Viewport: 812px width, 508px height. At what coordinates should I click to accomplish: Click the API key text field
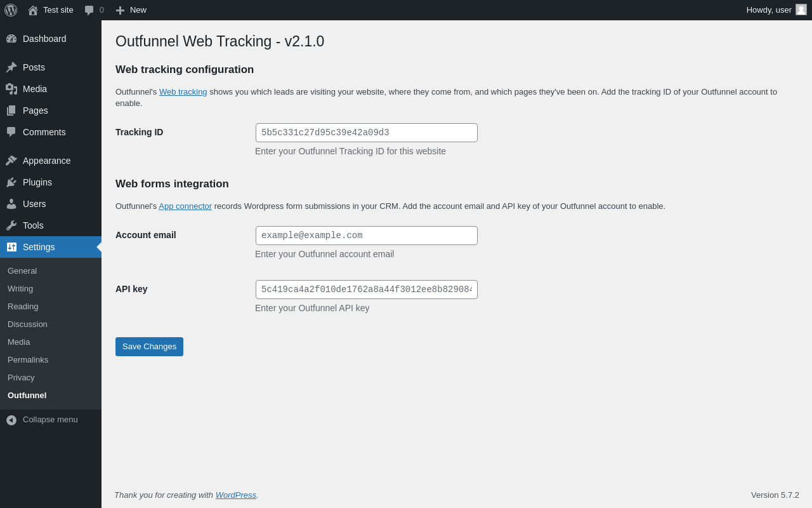click(367, 290)
